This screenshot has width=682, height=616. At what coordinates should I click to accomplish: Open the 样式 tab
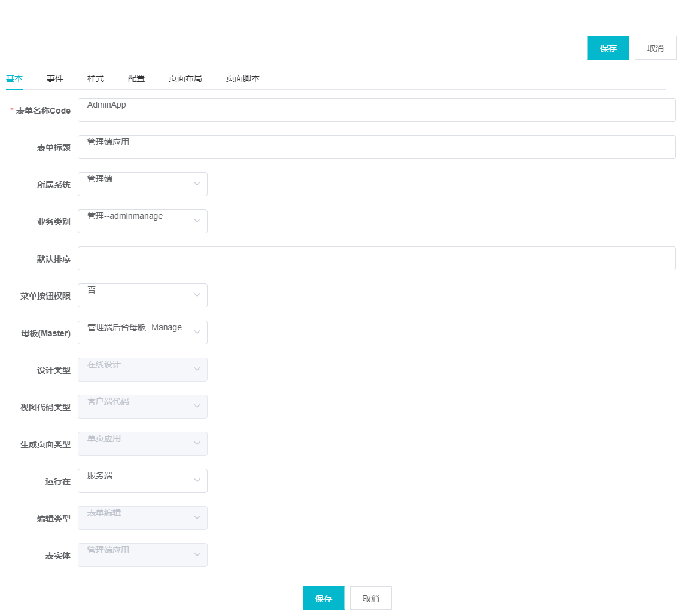coord(96,79)
